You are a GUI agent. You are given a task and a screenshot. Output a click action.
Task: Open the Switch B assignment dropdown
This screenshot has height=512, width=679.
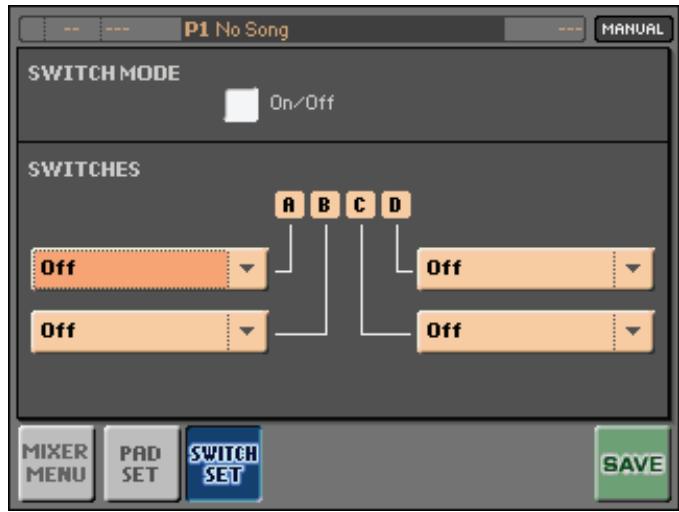[x=150, y=331]
